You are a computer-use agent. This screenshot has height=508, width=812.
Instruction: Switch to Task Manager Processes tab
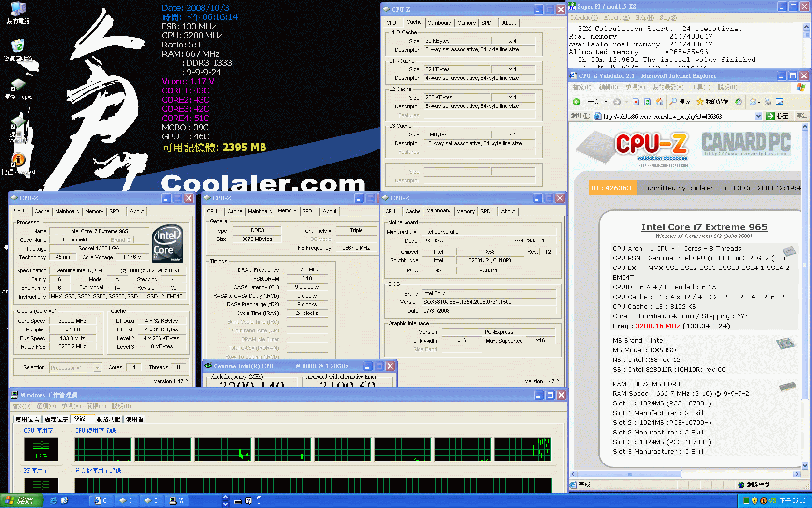click(x=56, y=419)
